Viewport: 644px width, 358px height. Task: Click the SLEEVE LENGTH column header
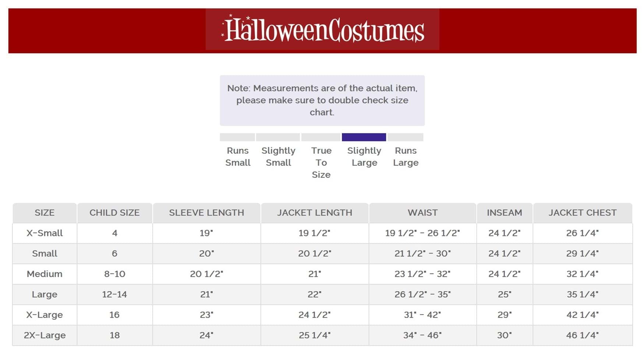[206, 213]
